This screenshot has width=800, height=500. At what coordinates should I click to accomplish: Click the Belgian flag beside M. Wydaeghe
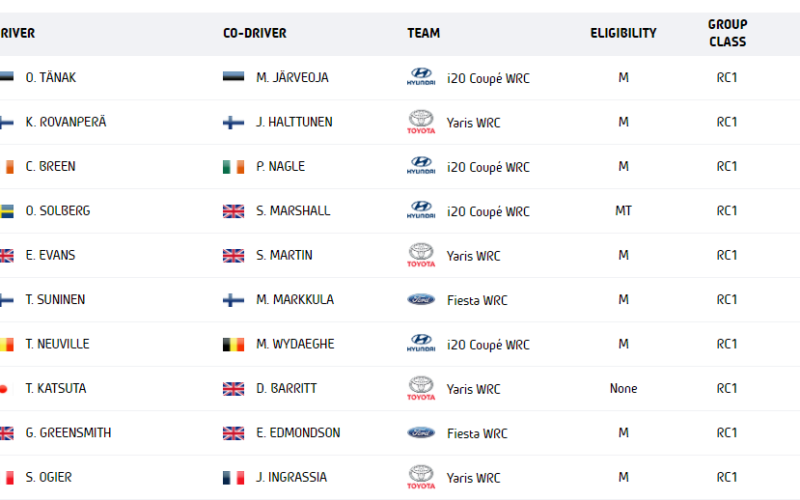[233, 344]
